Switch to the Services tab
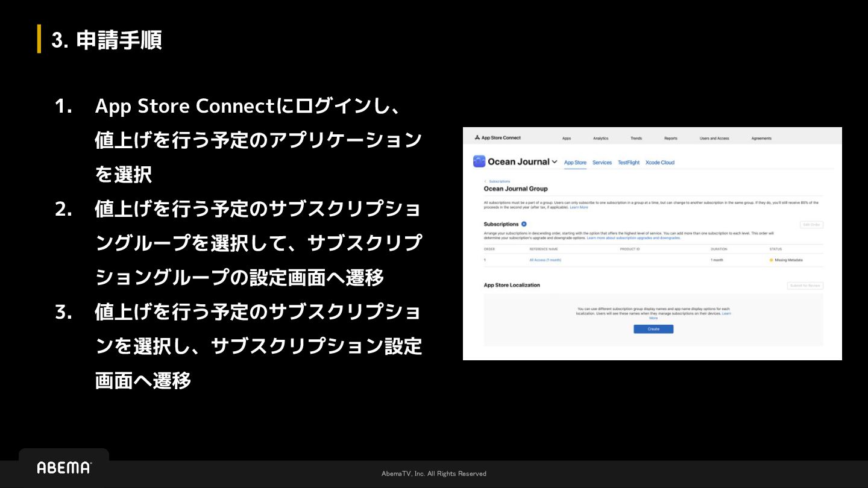The width and height of the screenshot is (868, 488). click(602, 163)
